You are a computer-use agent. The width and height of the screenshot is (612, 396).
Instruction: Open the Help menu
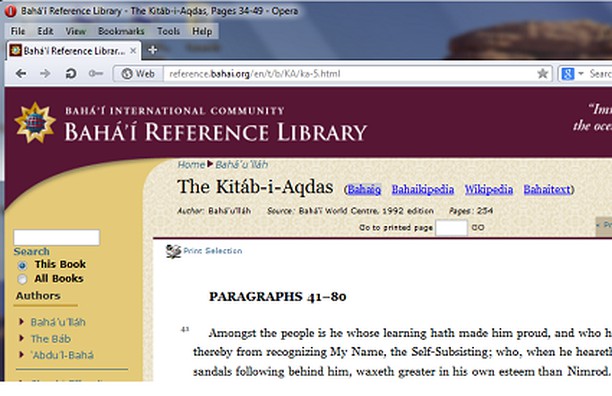[x=202, y=31]
